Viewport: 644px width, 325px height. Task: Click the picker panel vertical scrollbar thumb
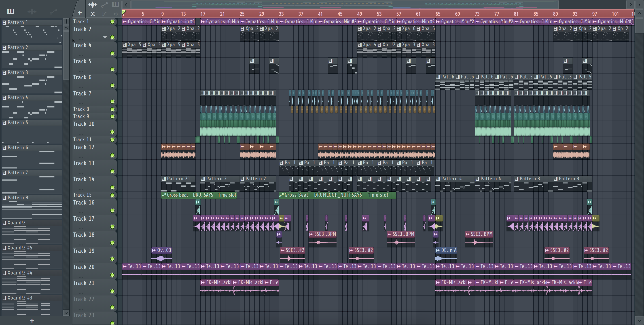66,55
